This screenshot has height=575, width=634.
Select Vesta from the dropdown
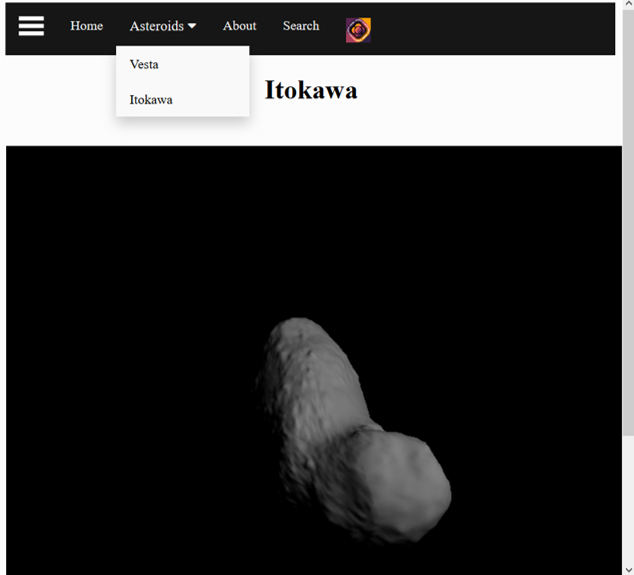183,64
